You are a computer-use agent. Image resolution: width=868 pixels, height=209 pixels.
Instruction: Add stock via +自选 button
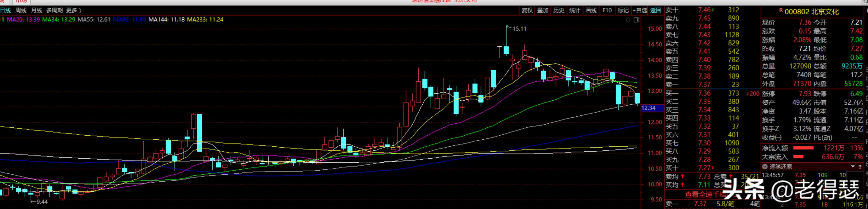tap(640, 10)
